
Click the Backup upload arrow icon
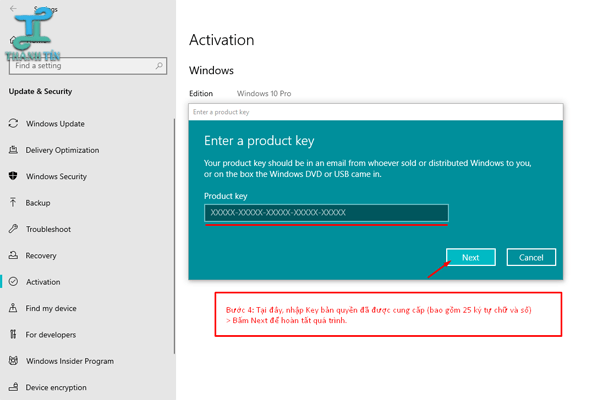pyautogui.click(x=13, y=203)
